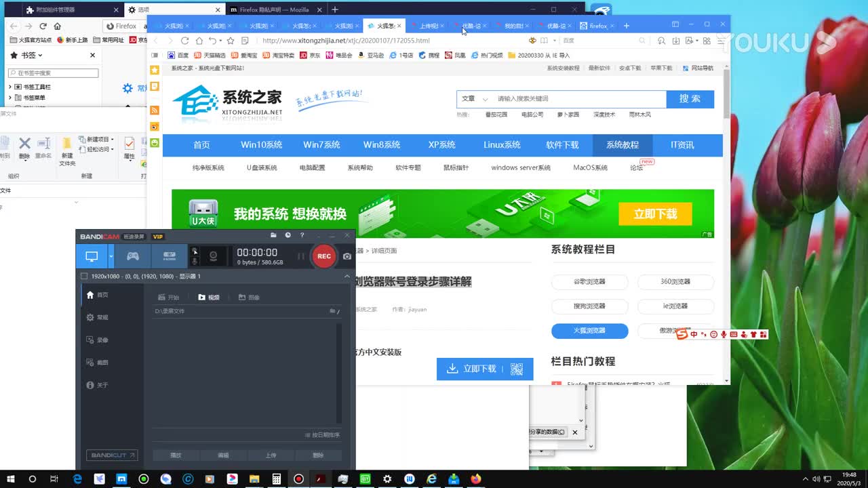Click browser sidebar favorites star icon
868x488 pixels.
(155, 70)
